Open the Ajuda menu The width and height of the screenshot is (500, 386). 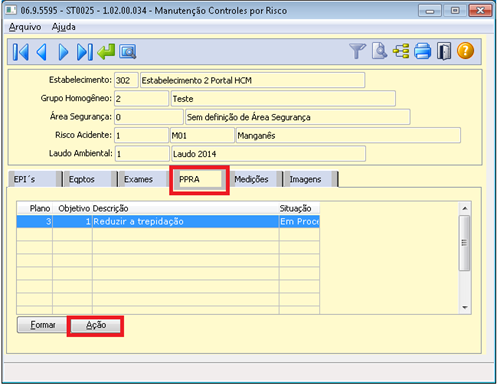pyautogui.click(x=63, y=27)
